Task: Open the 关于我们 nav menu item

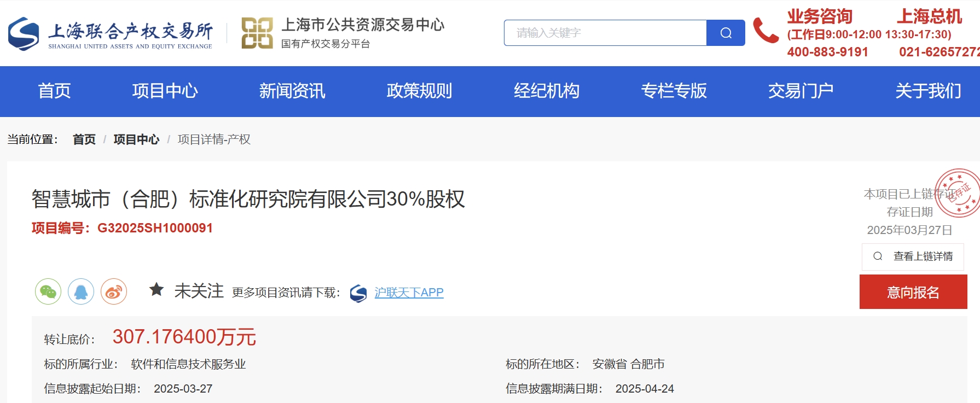Action: [x=928, y=91]
